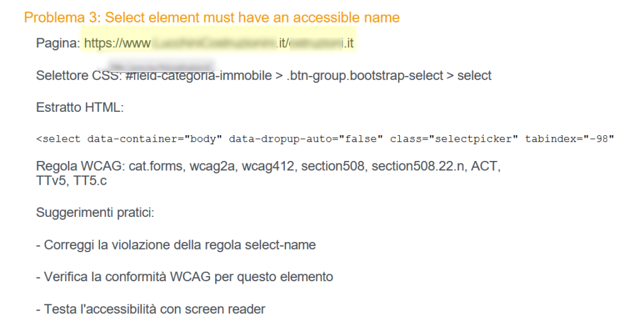This screenshot has height=327, width=644.
Task: Click the 'Suggerimenti pratici:' heading
Action: pos(95,213)
